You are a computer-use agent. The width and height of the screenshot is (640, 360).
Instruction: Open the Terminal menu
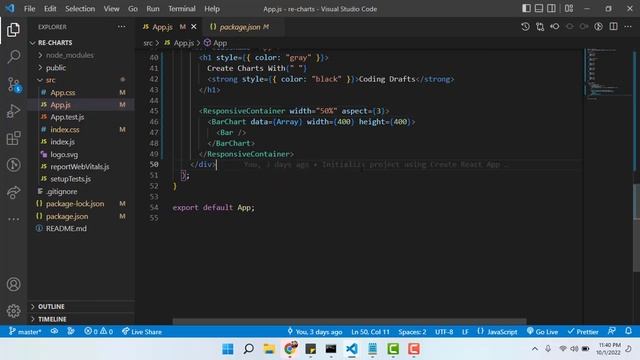coord(182,9)
